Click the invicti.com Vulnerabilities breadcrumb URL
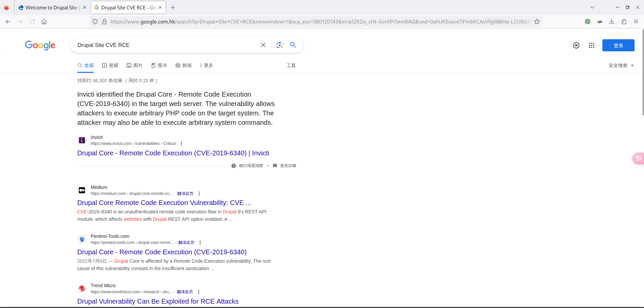The height and width of the screenshot is (308, 644). pos(133,144)
